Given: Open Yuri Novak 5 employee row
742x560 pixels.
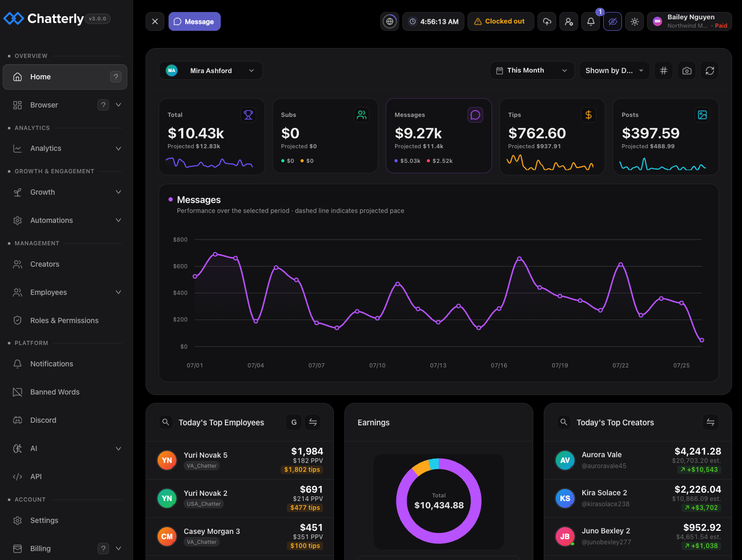Looking at the screenshot, I should click(240, 460).
